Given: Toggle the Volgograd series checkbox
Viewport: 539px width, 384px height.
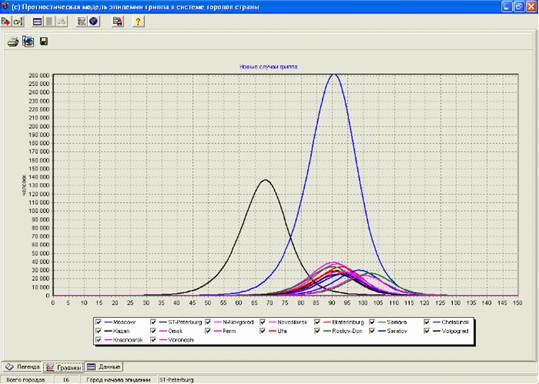Looking at the screenshot, I should [427, 331].
